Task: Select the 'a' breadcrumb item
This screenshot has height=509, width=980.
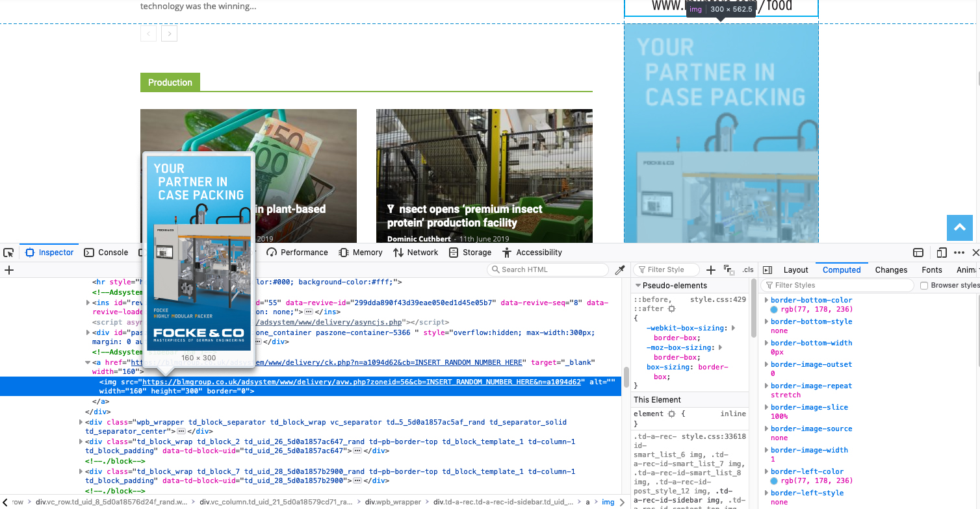Action: click(x=587, y=502)
